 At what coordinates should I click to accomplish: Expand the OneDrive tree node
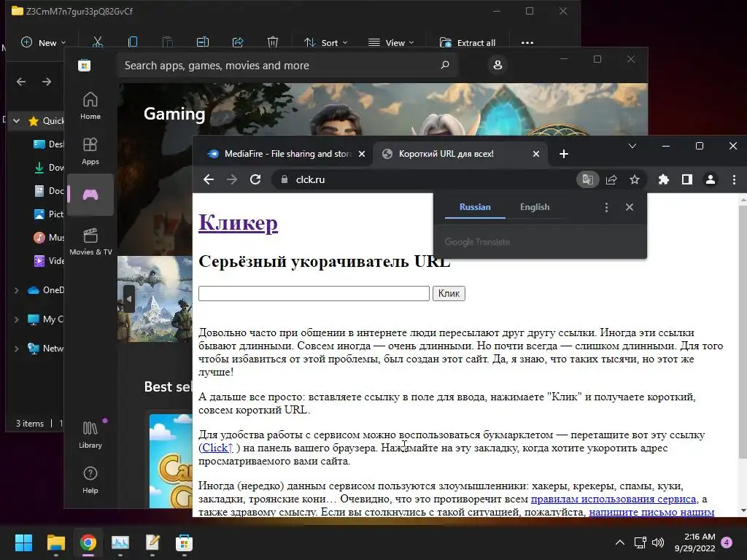pos(16,290)
